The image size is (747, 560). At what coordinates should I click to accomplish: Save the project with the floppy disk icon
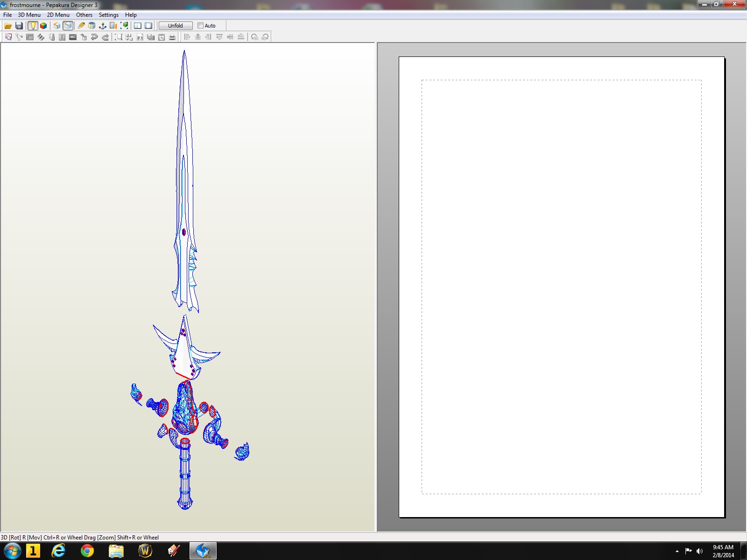coord(19,26)
